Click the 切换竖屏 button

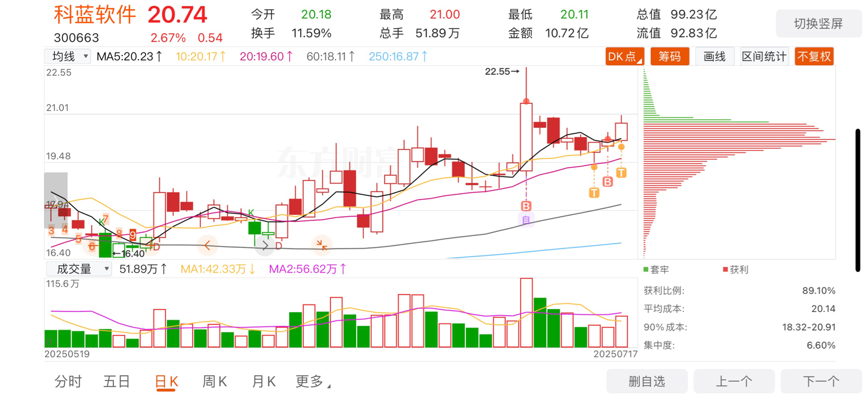click(x=818, y=23)
